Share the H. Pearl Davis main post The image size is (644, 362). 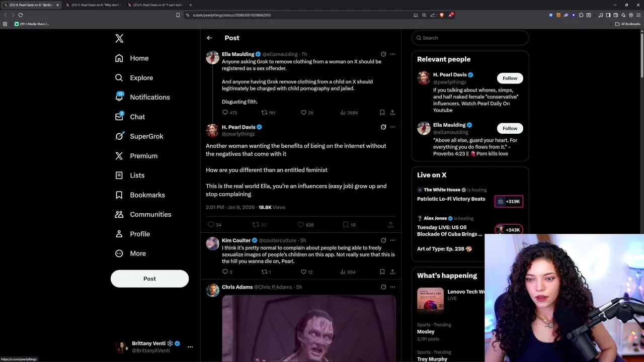[x=390, y=225]
